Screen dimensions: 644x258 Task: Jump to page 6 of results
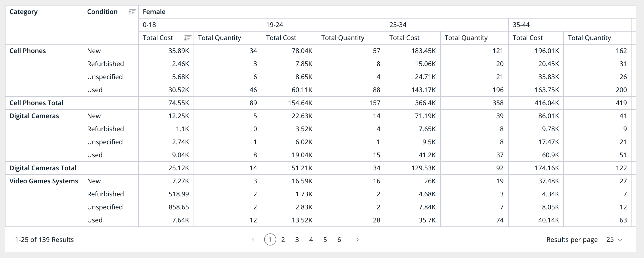pyautogui.click(x=339, y=240)
